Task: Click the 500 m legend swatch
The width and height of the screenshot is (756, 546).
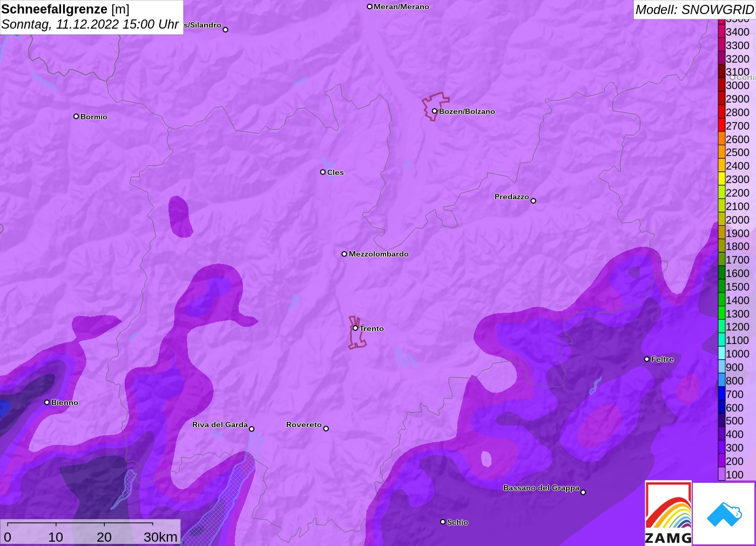Action: (x=721, y=421)
